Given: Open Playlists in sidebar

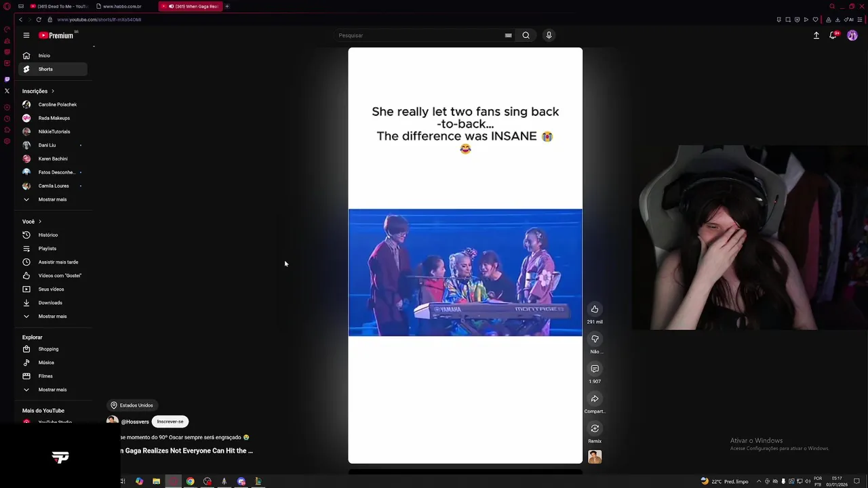Looking at the screenshot, I should (53, 249).
